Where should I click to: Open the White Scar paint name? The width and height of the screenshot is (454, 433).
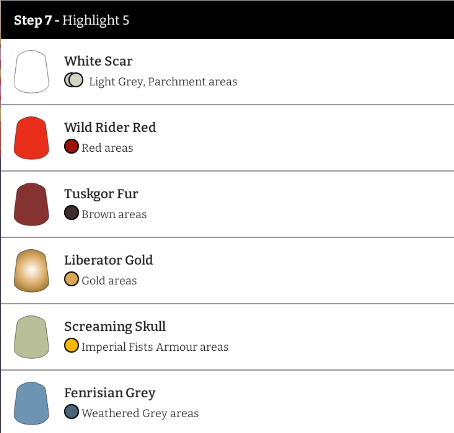tap(98, 61)
